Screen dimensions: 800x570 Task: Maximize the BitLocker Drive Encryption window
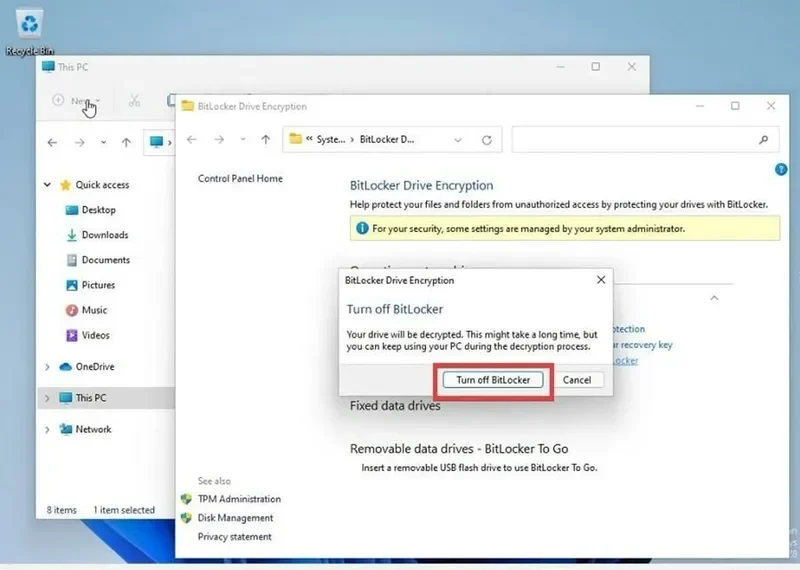pos(735,106)
